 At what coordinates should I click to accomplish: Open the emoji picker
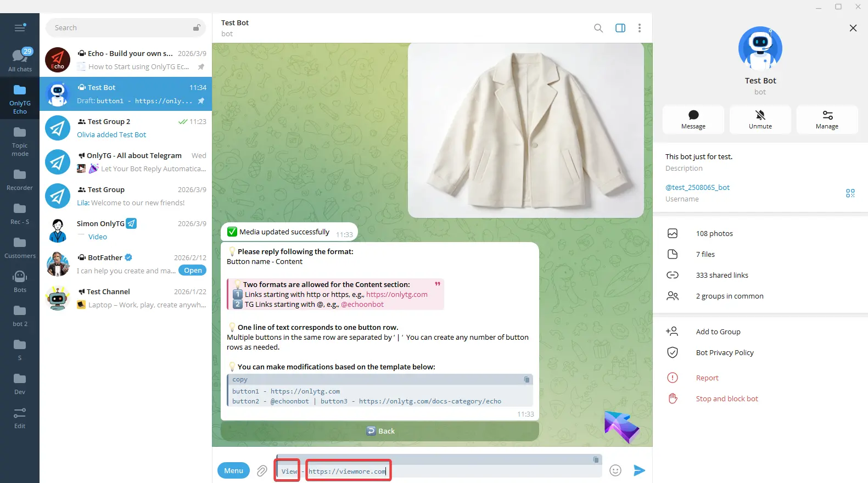(615, 470)
